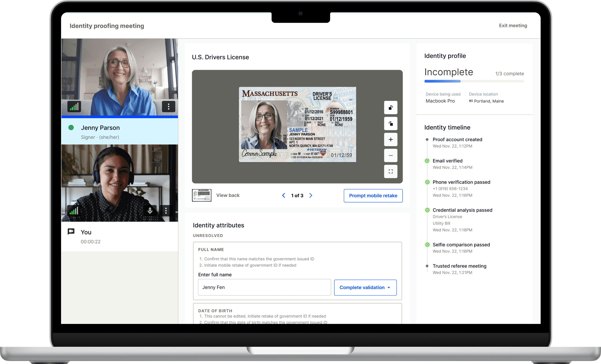Image resolution: width=601 pixels, height=364 pixels.
Task: Zoom in on the driver's license
Action: (x=391, y=139)
